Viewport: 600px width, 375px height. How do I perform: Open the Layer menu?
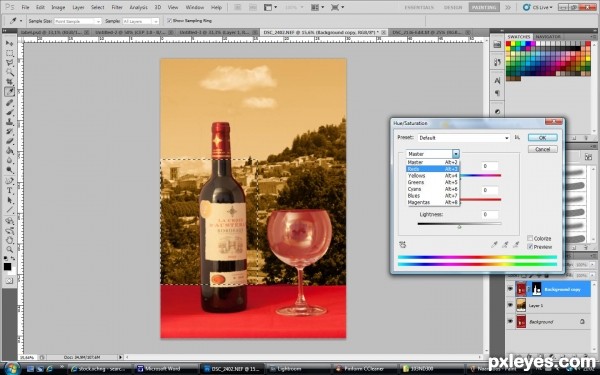pyautogui.click(x=78, y=7)
